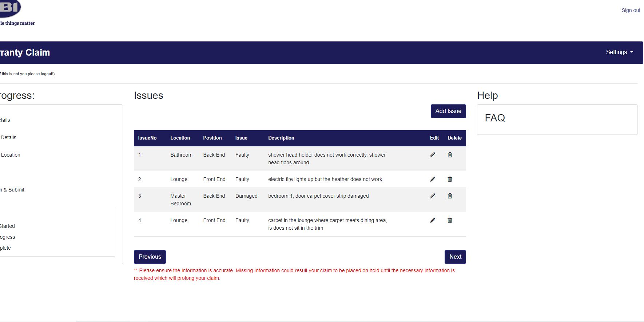Viewport: 644px width, 322px height.
Task: Sign out of the account
Action: tap(631, 10)
